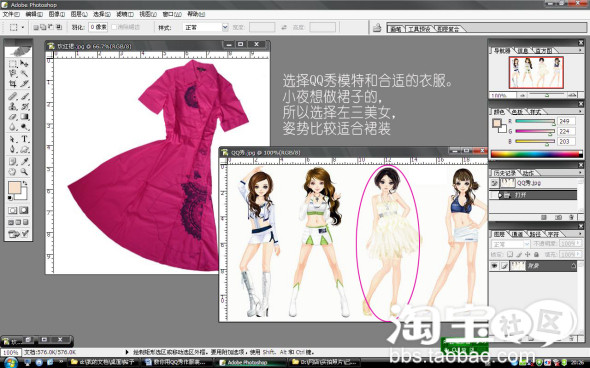Open the Color panel flyout menu
The height and width of the screenshot is (368, 590).
581,112
